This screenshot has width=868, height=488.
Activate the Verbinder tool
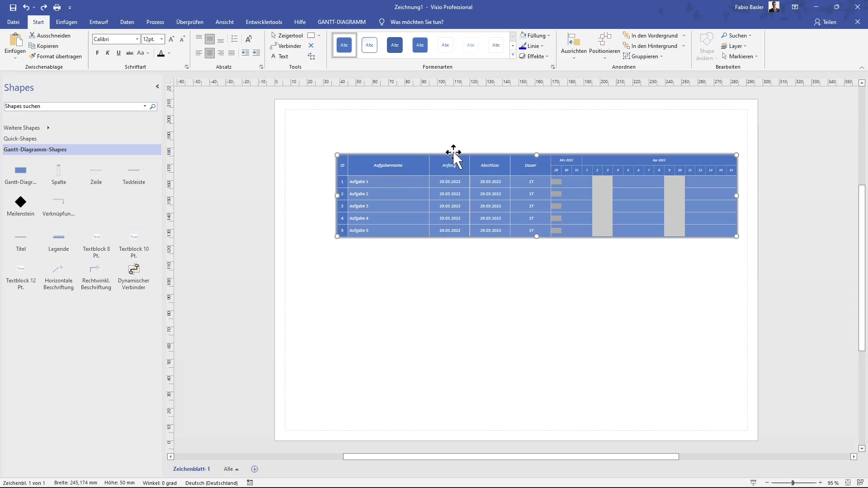tap(286, 46)
